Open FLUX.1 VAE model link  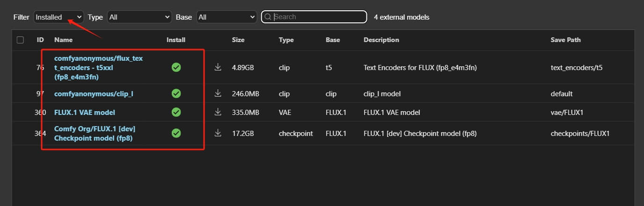pyautogui.click(x=85, y=112)
